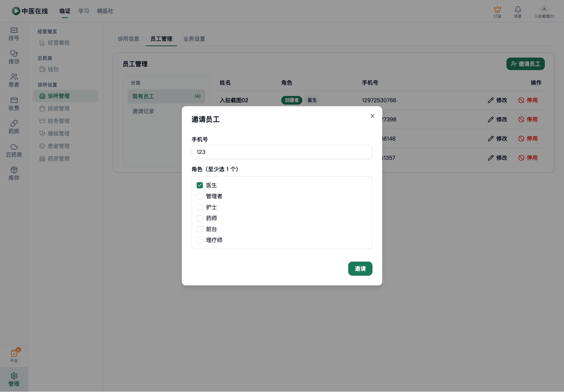Open the 开业 checklist icon
This screenshot has width=564, height=392.
(x=14, y=356)
